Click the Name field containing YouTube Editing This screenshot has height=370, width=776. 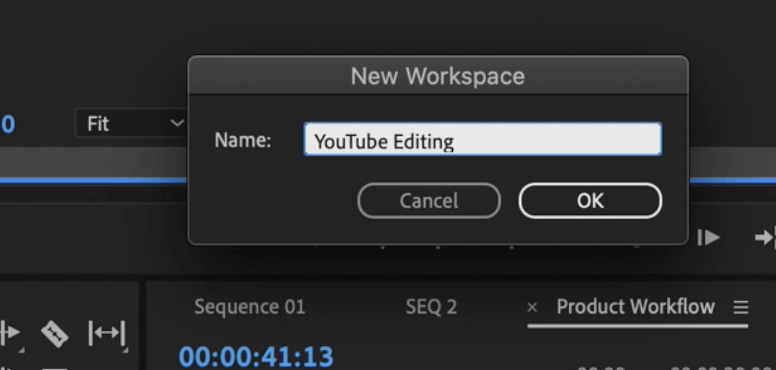[483, 139]
